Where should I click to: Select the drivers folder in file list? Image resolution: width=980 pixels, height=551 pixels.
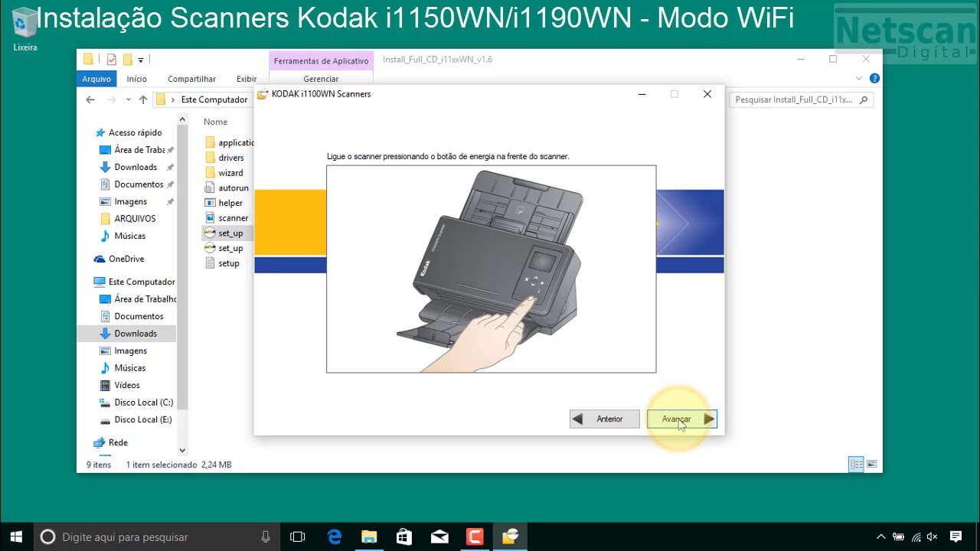click(230, 158)
